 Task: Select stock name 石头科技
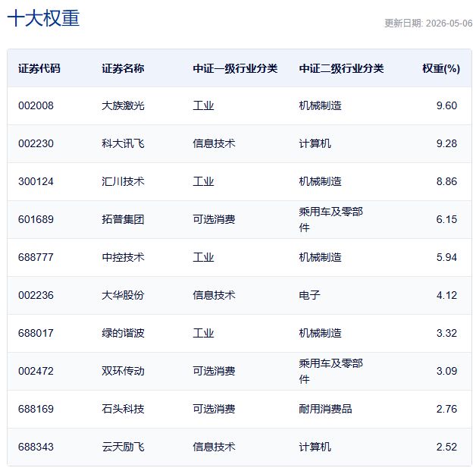point(123,409)
